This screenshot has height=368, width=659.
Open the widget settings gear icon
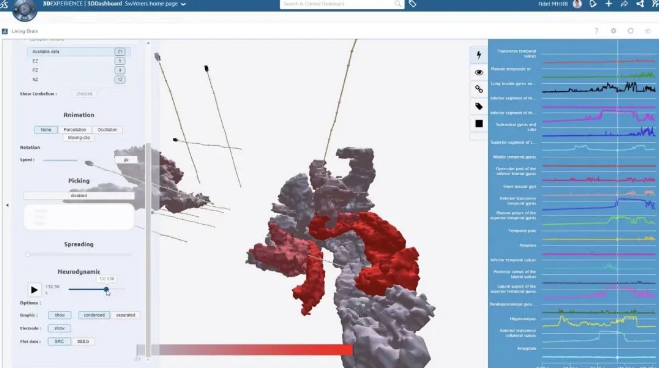613,31
